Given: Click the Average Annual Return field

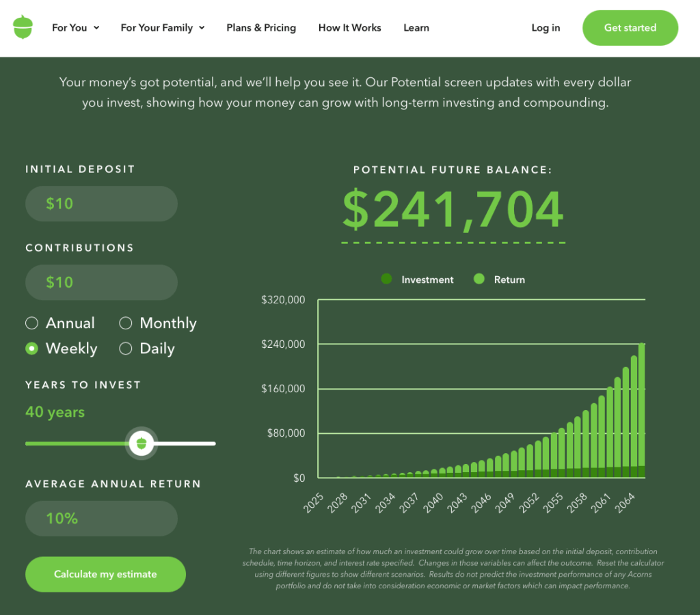Looking at the screenshot, I should pos(101,519).
